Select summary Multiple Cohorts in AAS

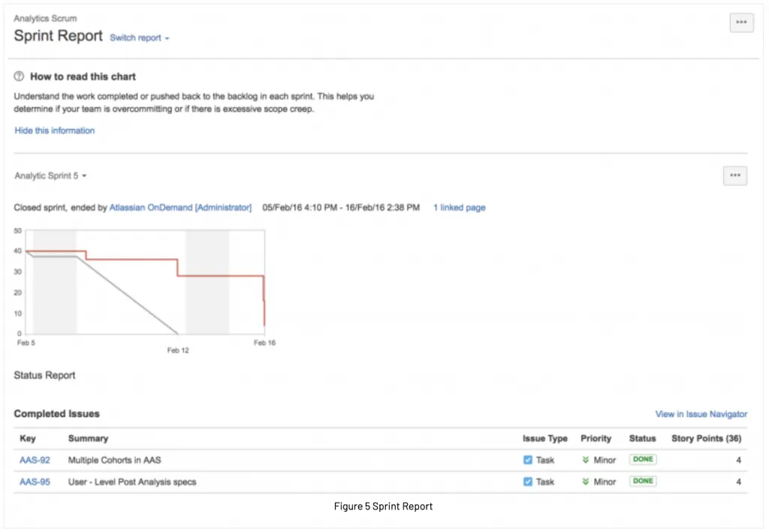click(114, 461)
